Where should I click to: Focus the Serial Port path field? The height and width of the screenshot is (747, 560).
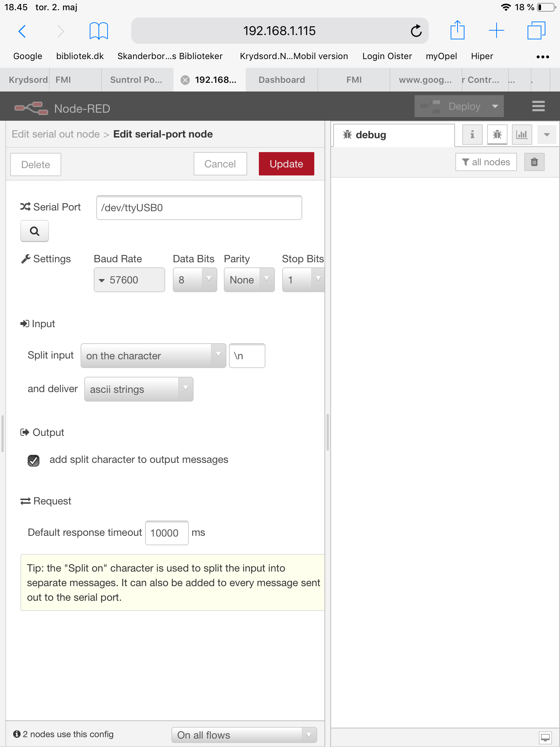(199, 208)
